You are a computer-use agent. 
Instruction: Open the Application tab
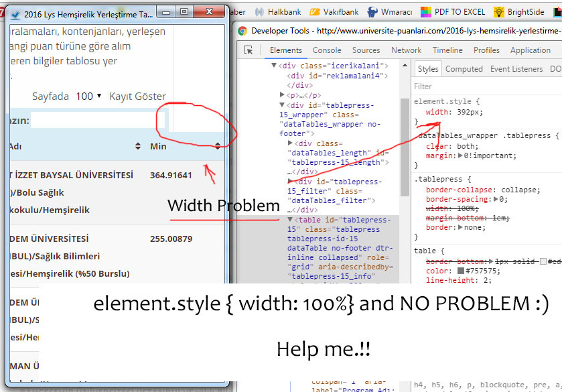click(x=530, y=50)
